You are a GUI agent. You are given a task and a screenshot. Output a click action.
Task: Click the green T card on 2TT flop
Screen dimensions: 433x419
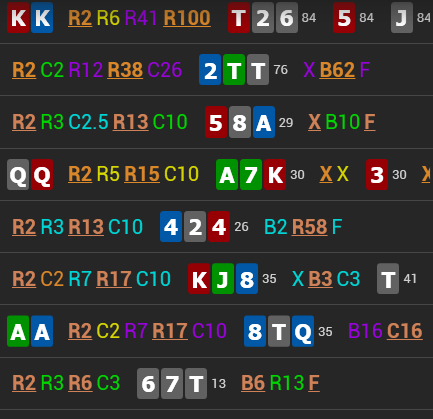click(x=234, y=70)
